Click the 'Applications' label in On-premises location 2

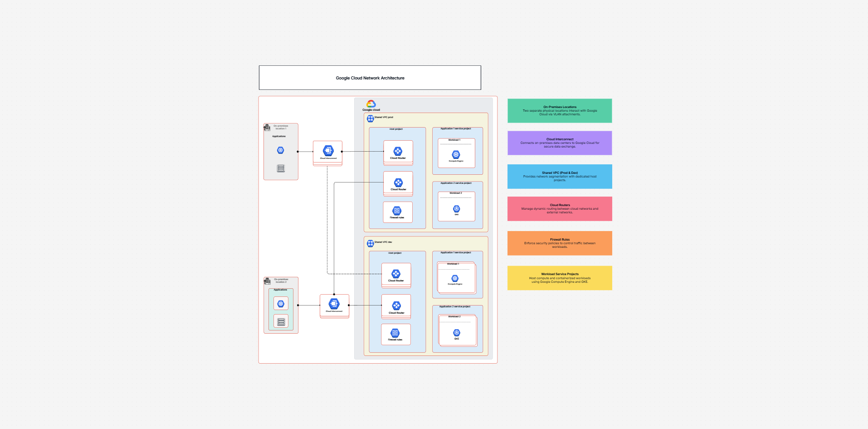tap(280, 290)
